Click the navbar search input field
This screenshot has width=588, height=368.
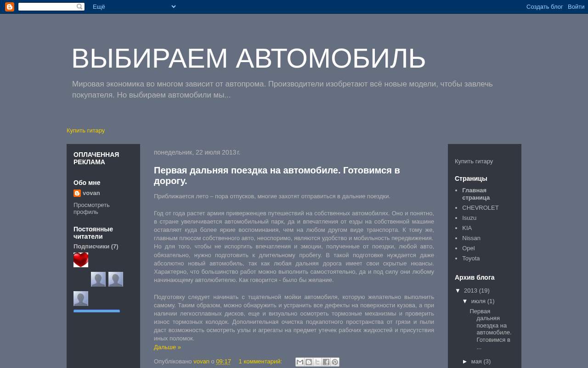[x=47, y=6]
